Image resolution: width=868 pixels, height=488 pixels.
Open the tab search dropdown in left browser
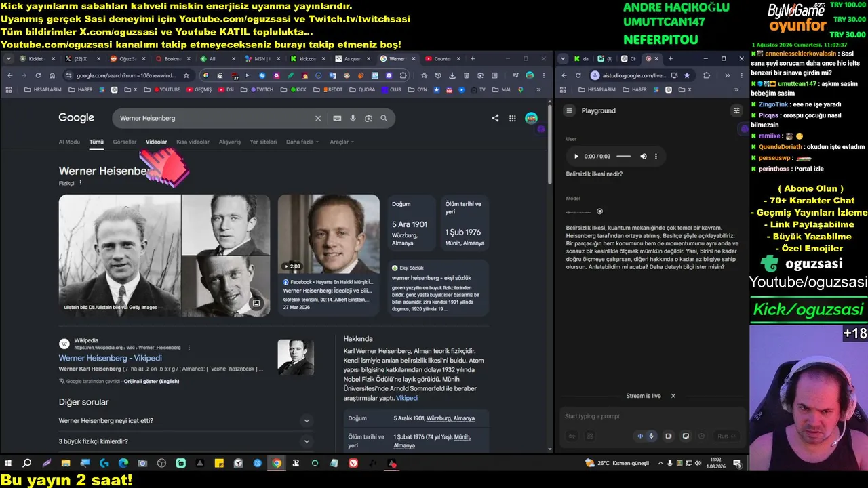point(9,59)
